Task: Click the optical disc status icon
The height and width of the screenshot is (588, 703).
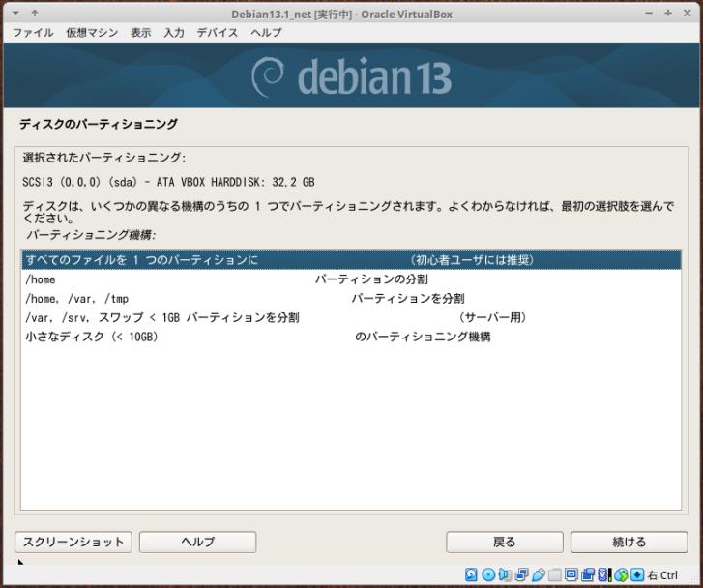Action: coord(488,574)
